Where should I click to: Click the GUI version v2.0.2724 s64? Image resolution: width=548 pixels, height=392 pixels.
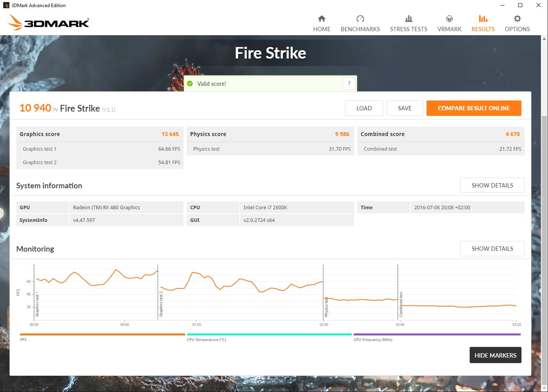[x=259, y=220]
